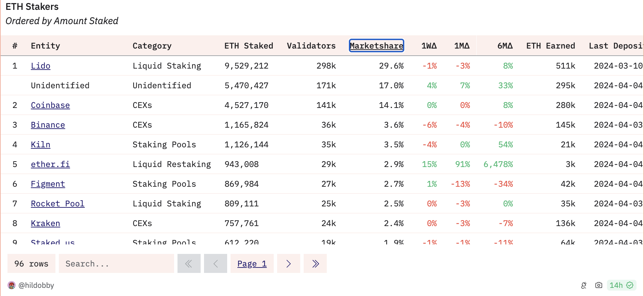This screenshot has width=644, height=296.
Task: Open the Coinbase entity link
Action: tap(50, 105)
